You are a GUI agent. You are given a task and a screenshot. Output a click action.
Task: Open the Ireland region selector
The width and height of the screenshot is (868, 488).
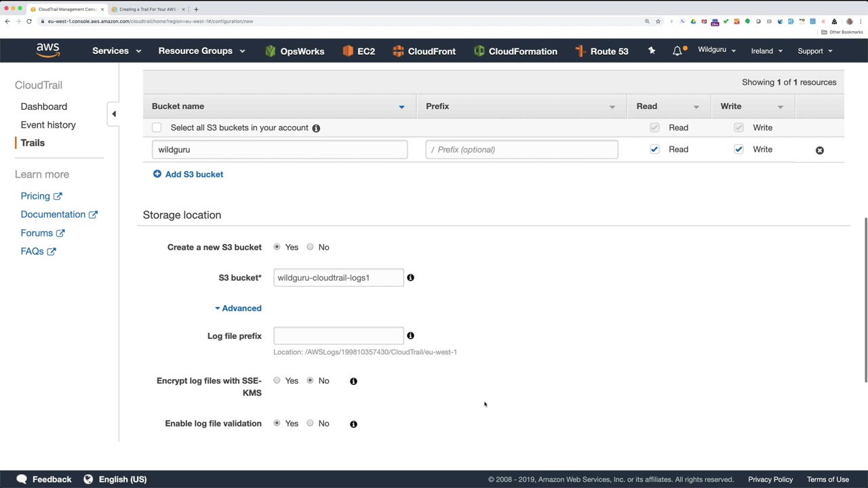point(767,51)
